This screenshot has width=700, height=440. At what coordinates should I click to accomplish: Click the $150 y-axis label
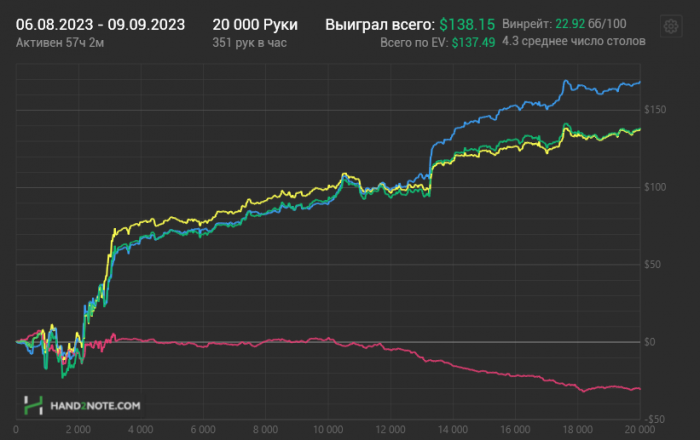tap(655, 110)
